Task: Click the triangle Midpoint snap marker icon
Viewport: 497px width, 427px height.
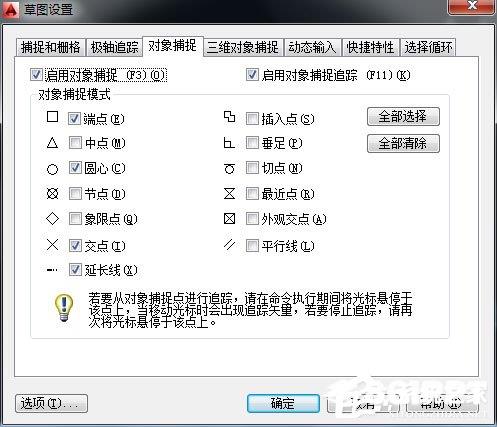Action: (52, 143)
